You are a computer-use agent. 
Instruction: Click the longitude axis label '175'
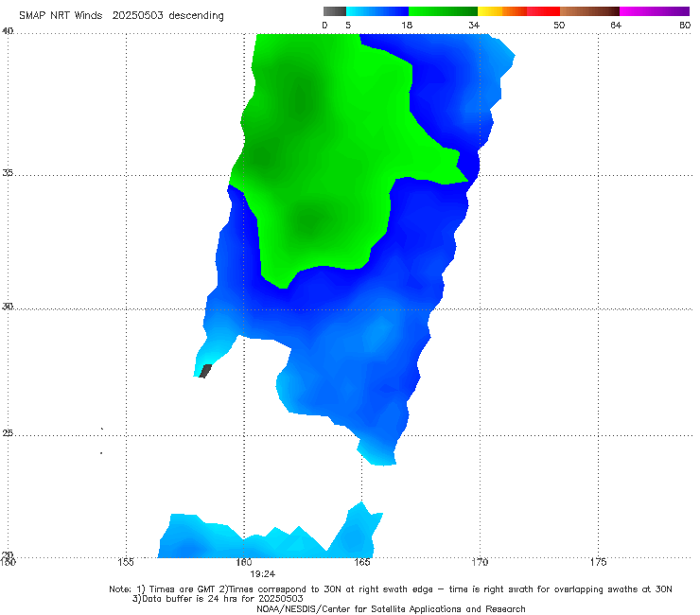tap(598, 562)
